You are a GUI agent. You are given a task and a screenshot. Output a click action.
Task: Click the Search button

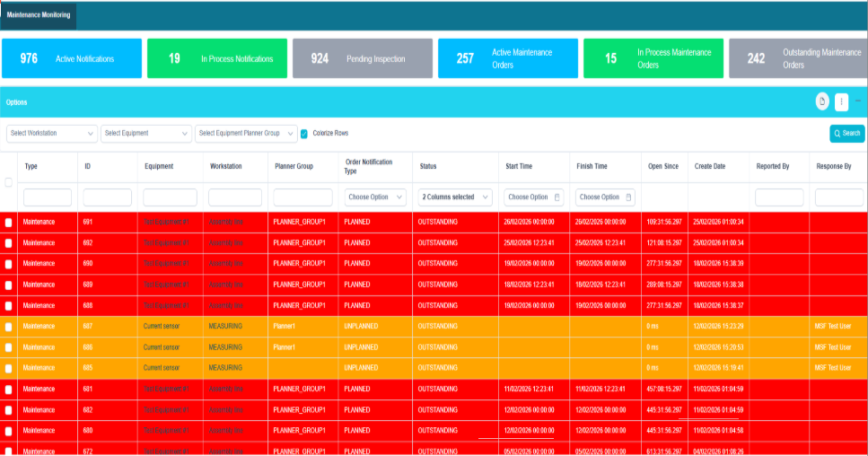(846, 134)
